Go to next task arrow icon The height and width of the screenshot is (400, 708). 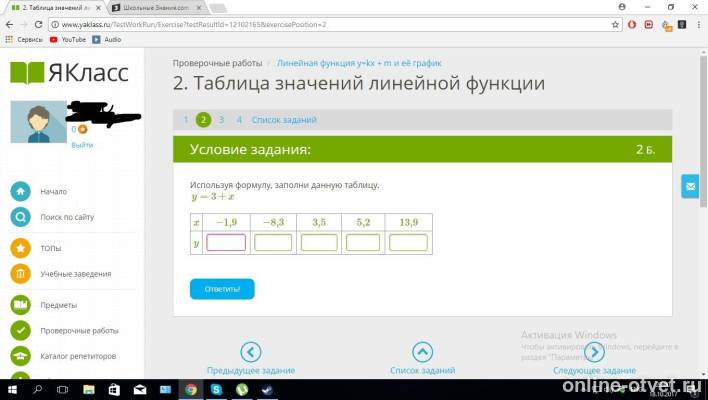[594, 352]
